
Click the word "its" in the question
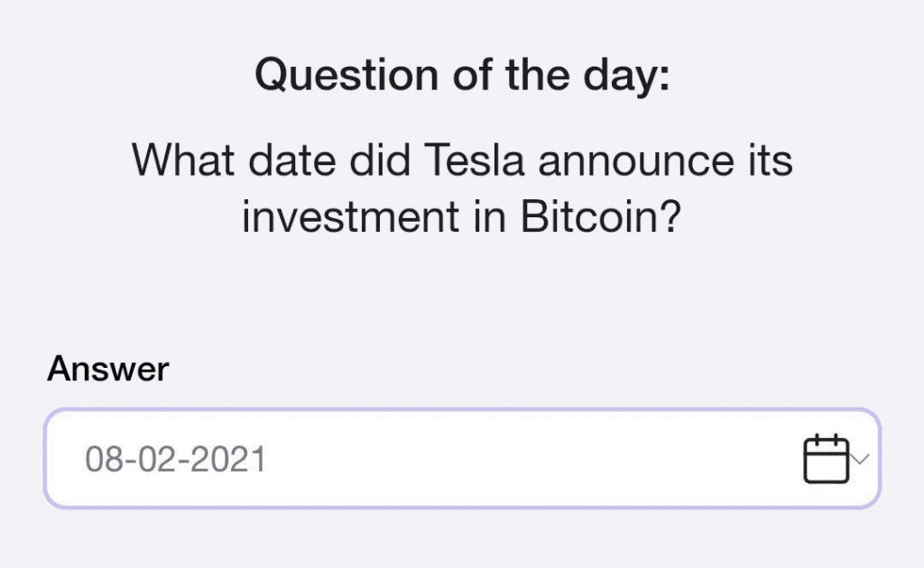(x=769, y=162)
